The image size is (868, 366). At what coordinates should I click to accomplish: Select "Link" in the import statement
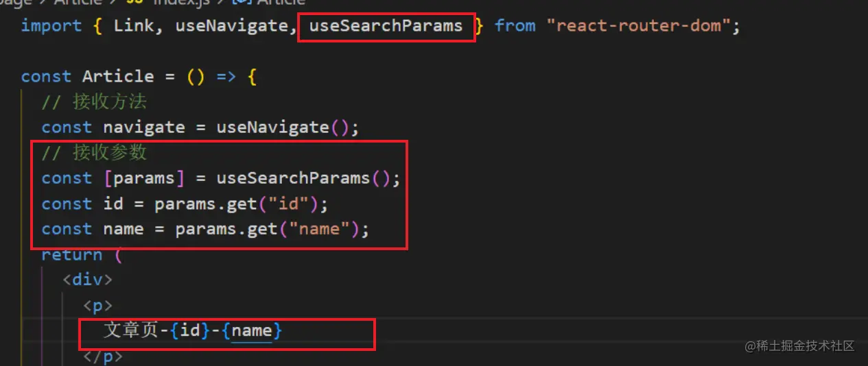[x=134, y=26]
